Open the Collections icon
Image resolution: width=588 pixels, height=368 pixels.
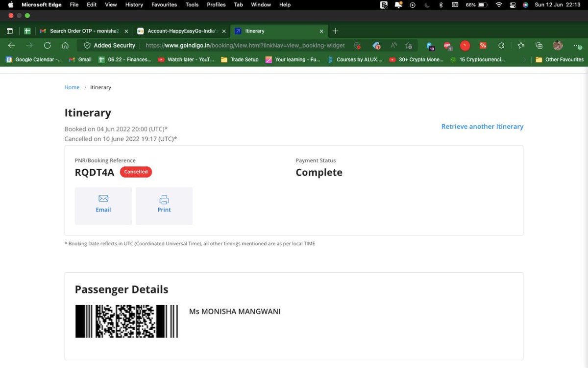pyautogui.click(x=539, y=45)
